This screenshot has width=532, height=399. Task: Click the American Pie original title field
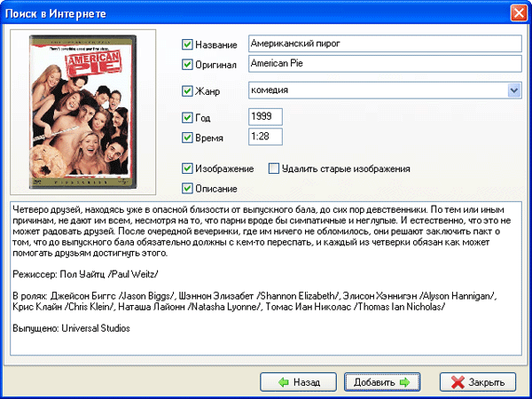coord(385,64)
